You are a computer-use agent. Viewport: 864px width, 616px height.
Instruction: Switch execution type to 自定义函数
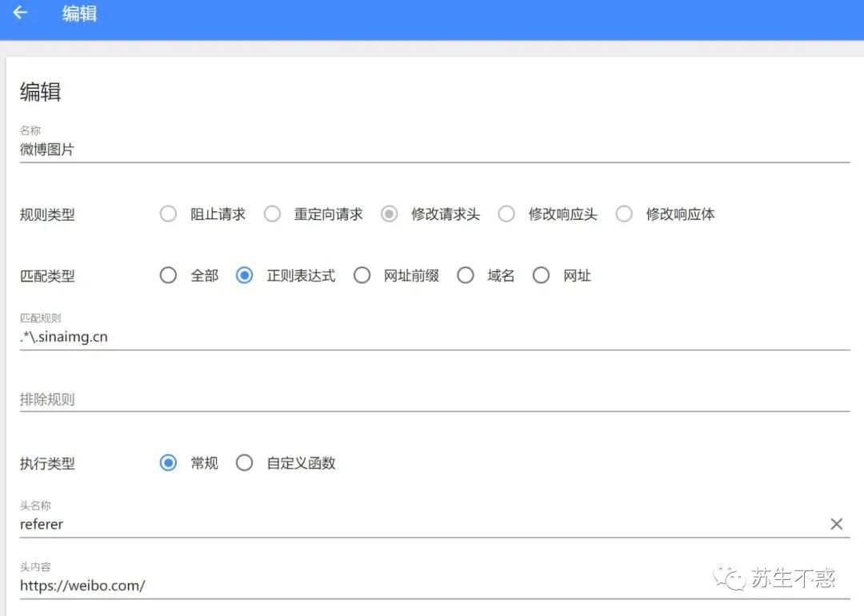point(245,463)
